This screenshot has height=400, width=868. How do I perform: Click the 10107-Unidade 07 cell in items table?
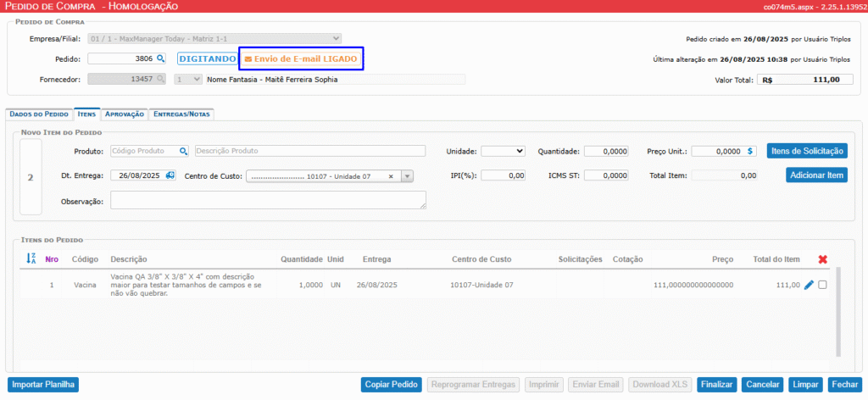pyautogui.click(x=481, y=285)
